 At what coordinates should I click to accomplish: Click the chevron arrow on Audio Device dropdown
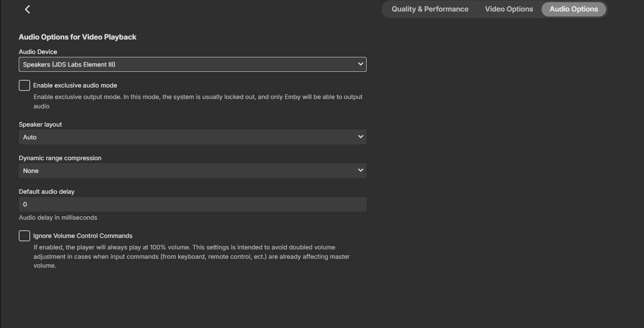point(360,64)
